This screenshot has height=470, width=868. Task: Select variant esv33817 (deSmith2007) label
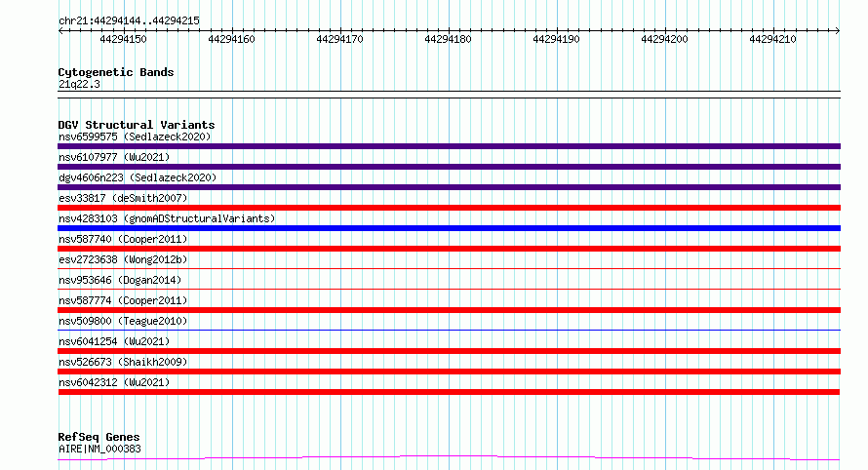(123, 198)
